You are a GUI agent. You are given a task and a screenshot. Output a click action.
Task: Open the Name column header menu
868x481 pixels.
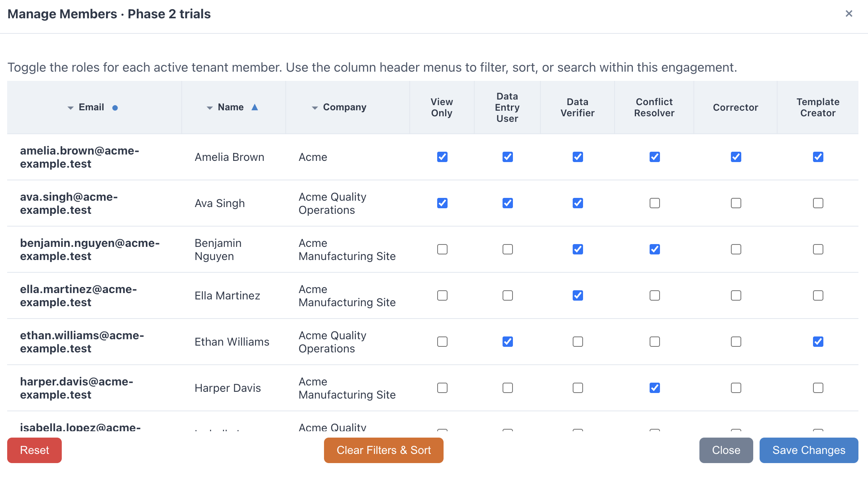pyautogui.click(x=210, y=108)
